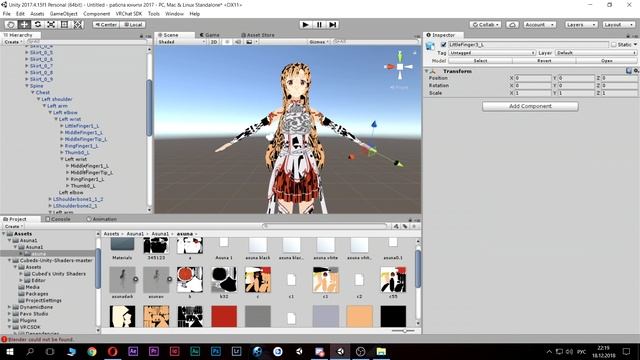This screenshot has width=640, height=360.
Task: Select the peach colored swatch asset
Action: pyautogui.click(x=359, y=316)
